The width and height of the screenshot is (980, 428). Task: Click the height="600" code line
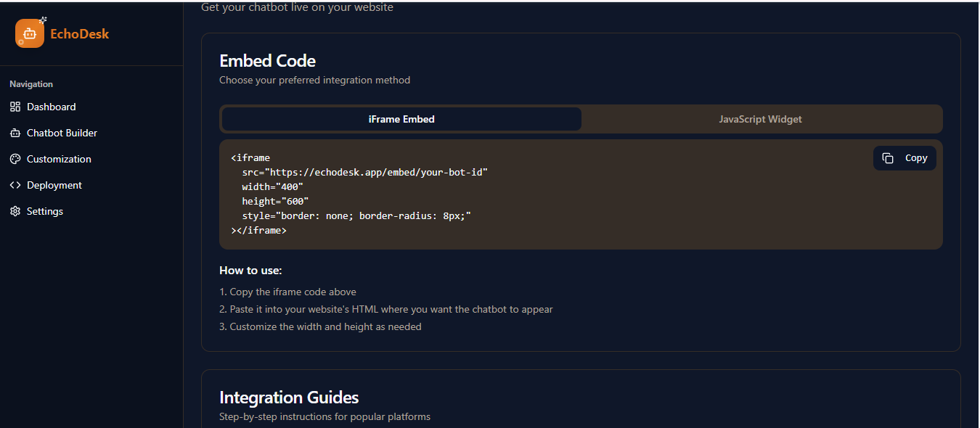pyautogui.click(x=276, y=201)
